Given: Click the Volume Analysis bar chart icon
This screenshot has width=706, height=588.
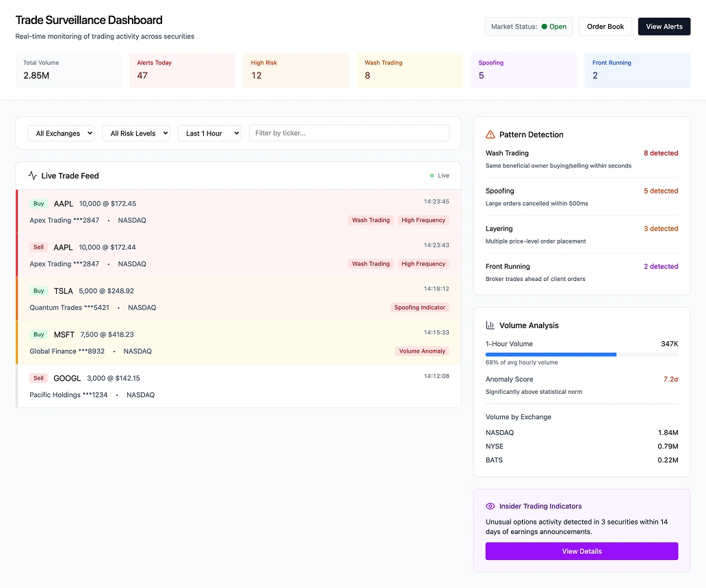Looking at the screenshot, I should click(x=489, y=325).
